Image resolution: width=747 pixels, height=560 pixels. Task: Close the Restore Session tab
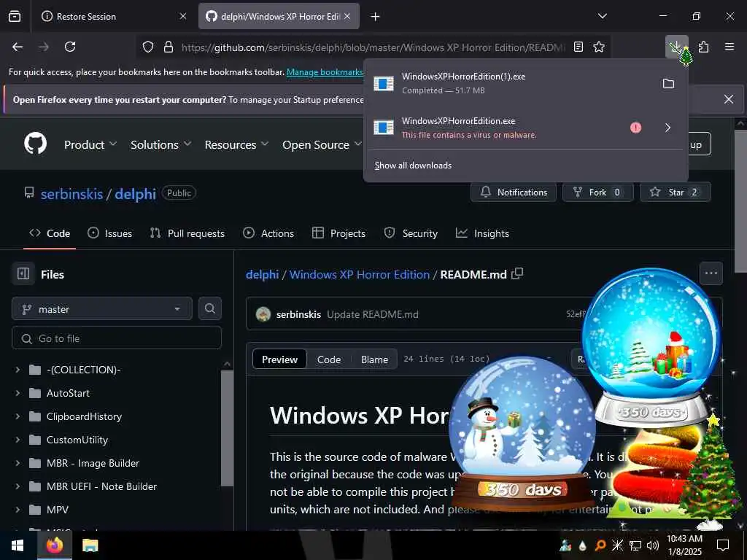[x=183, y=16]
